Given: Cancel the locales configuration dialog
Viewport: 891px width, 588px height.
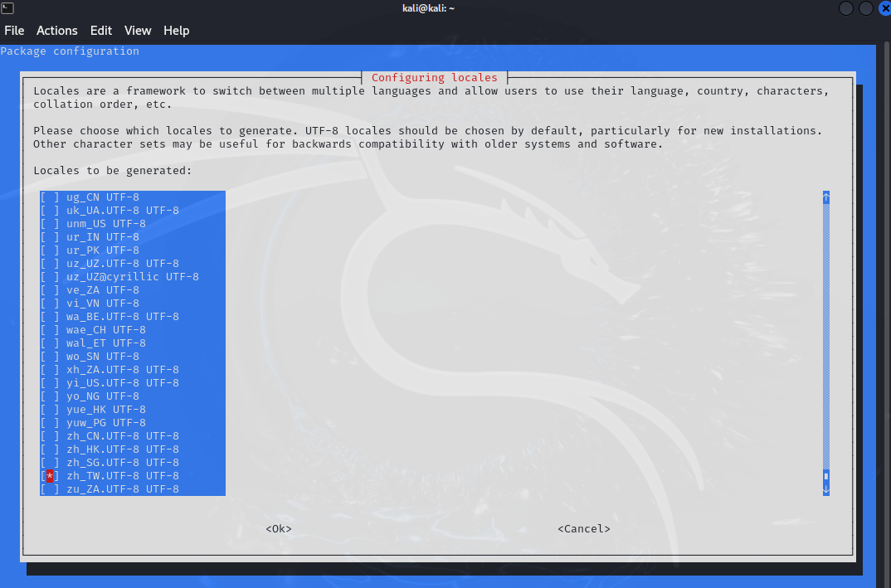Looking at the screenshot, I should (583, 529).
